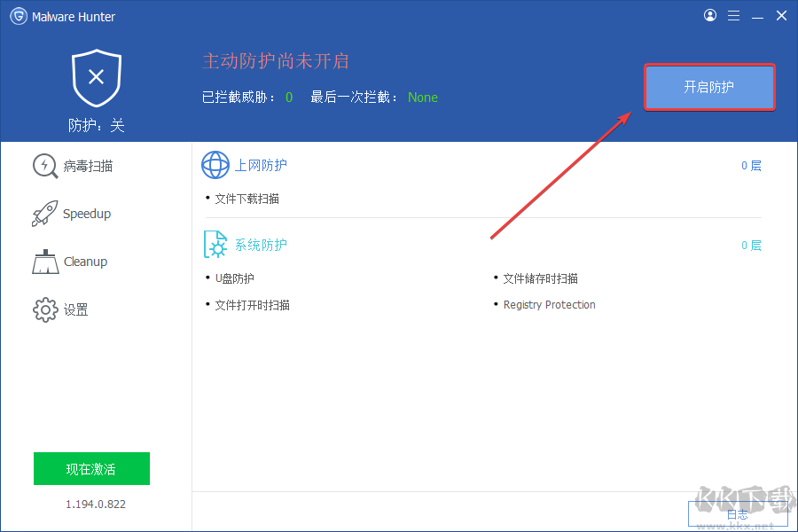Select the 文件储存时扫描 item
Viewport: 798px width, 532px height.
[541, 278]
